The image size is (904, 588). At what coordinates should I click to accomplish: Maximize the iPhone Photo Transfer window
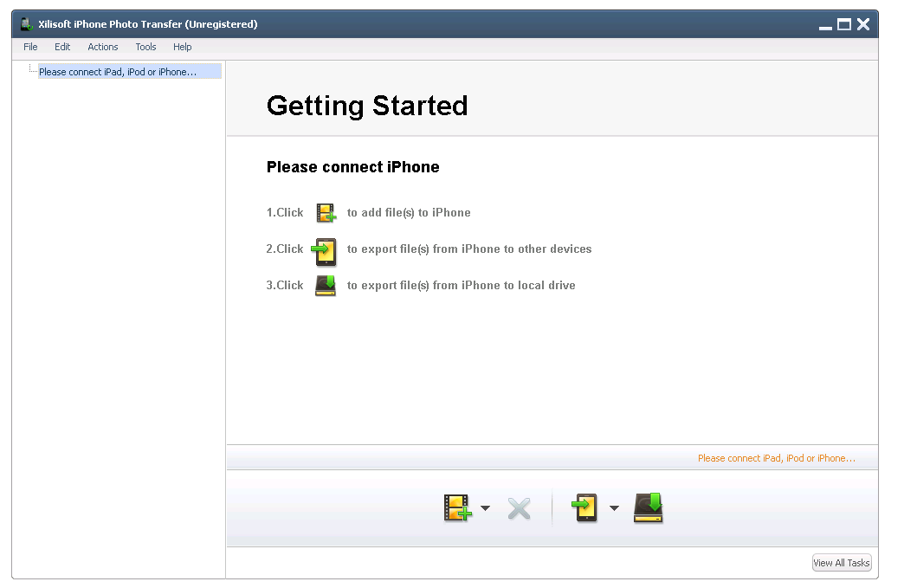click(843, 24)
